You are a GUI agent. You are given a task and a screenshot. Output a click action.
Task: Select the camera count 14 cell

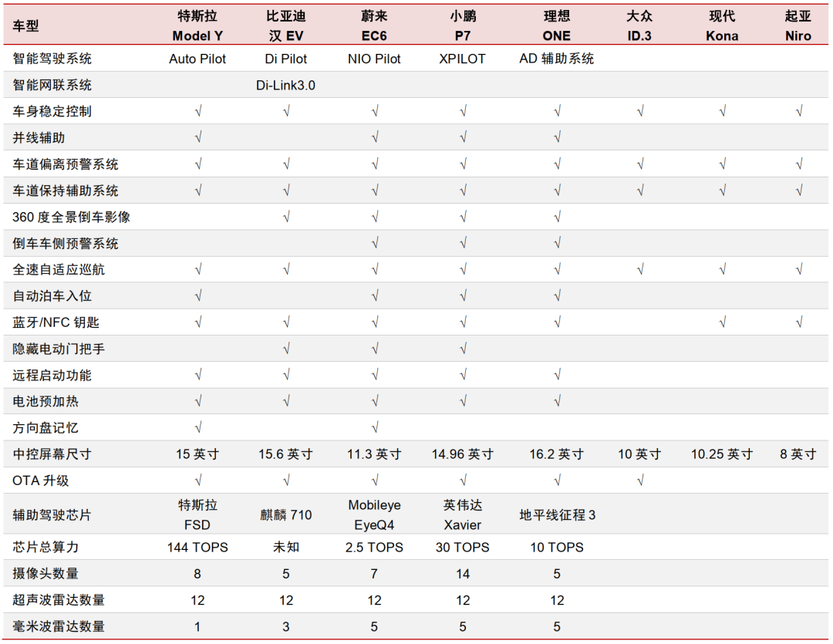[463, 574]
